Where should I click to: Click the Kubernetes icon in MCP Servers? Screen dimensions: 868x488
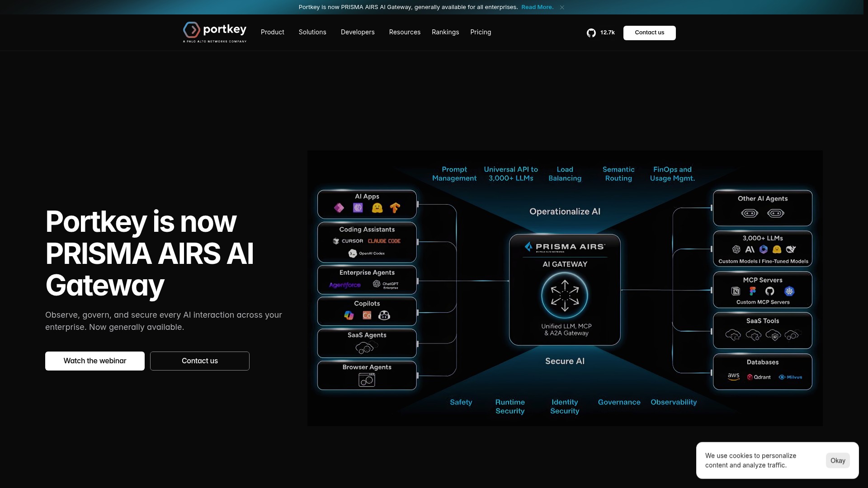click(x=789, y=291)
